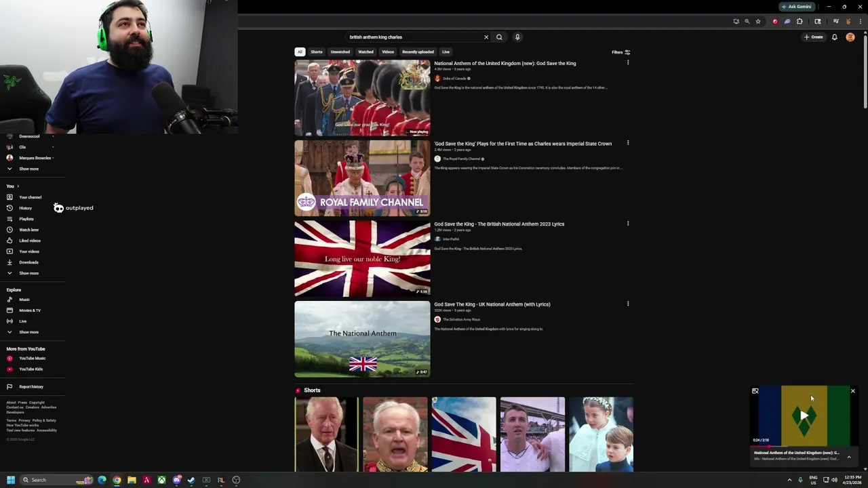Bookmark this page with star icon

click(758, 21)
